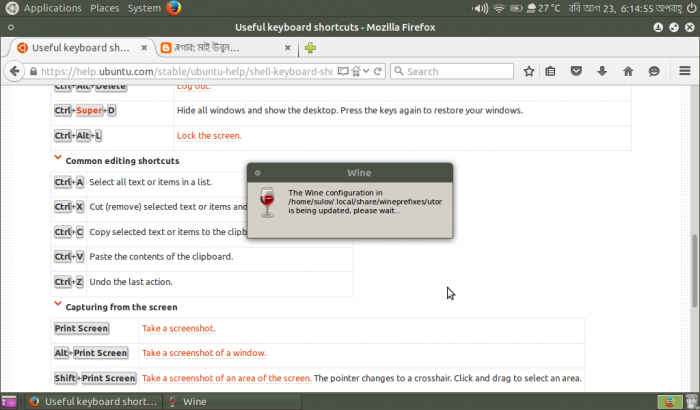Open the battery indicator
The image size is (700, 410).
[516, 8]
